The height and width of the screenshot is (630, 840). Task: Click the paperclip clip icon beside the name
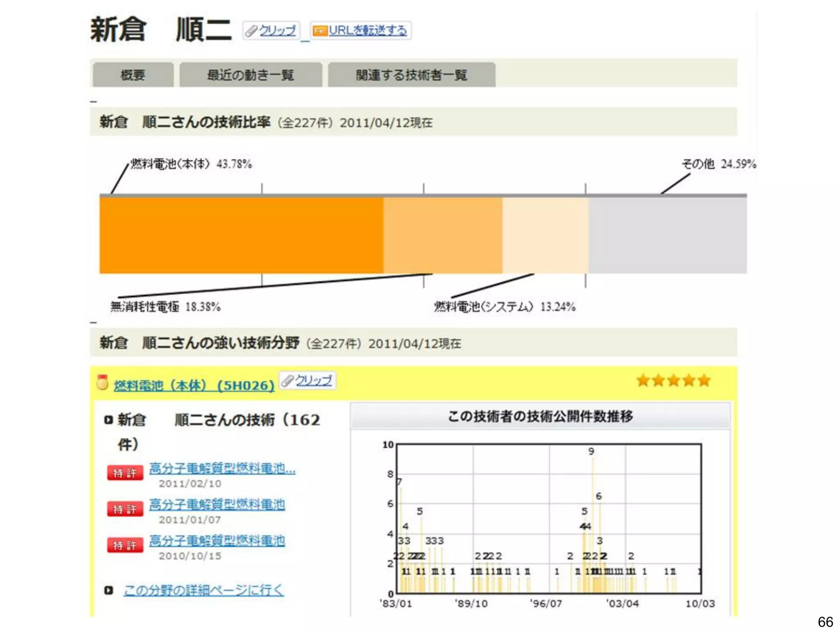click(251, 31)
